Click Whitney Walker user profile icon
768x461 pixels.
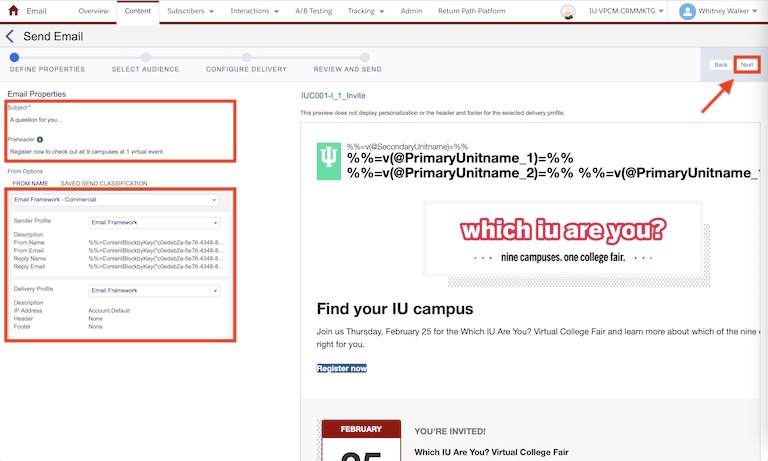click(x=687, y=11)
